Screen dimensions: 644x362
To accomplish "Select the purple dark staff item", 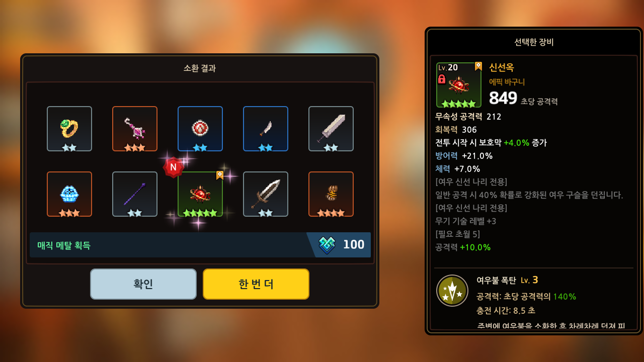I will pyautogui.click(x=135, y=194).
